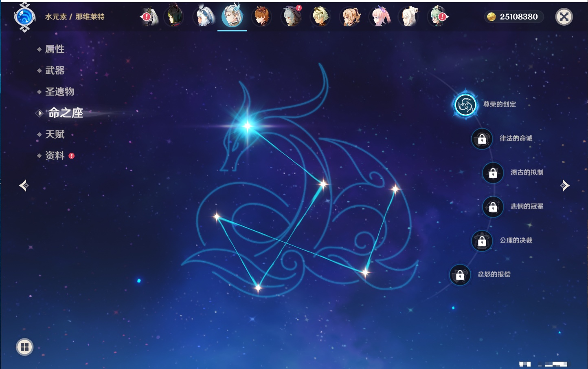
Task: Switch to the pink-haired character avatar
Action: (379, 17)
